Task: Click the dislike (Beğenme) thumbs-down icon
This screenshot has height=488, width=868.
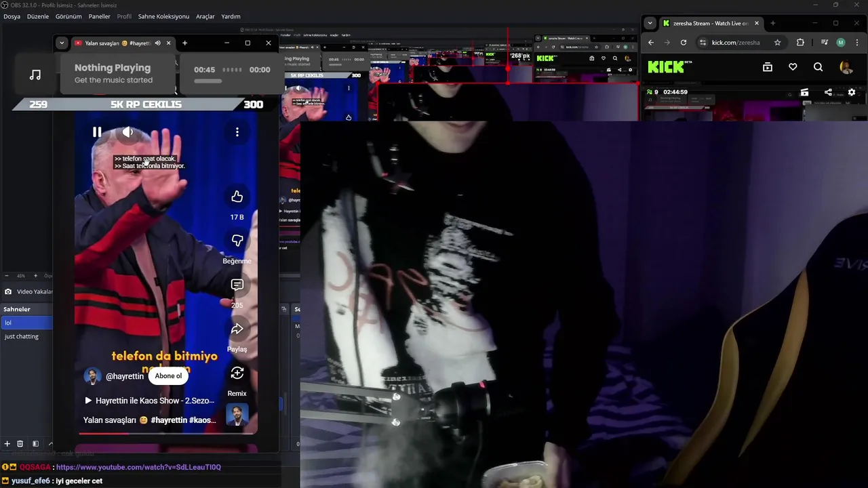Action: click(237, 241)
